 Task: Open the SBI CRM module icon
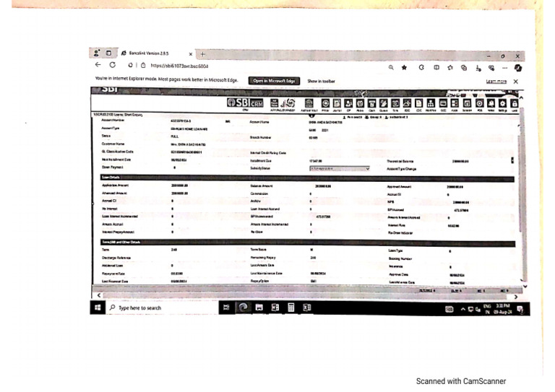coord(245,103)
